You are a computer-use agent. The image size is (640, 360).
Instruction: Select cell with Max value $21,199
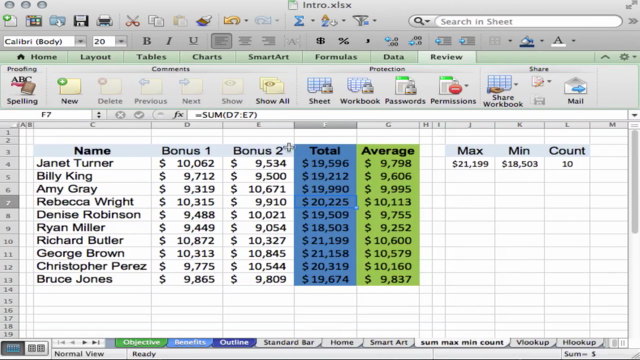470,164
